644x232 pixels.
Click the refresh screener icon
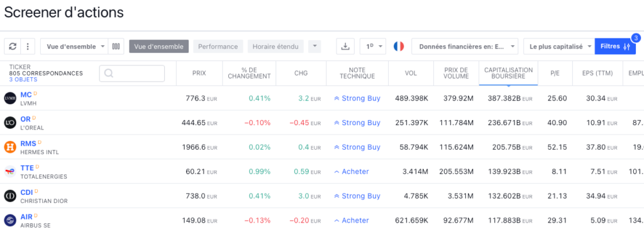[x=13, y=47]
